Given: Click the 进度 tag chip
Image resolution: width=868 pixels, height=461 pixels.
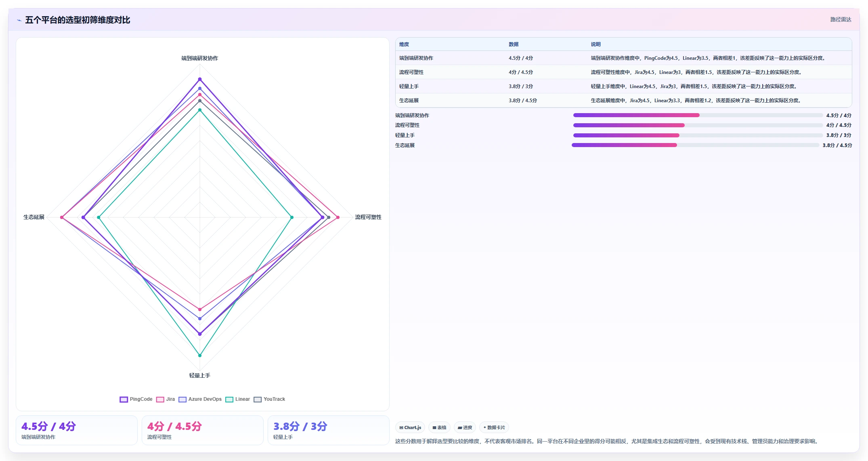Looking at the screenshot, I should click(465, 427).
